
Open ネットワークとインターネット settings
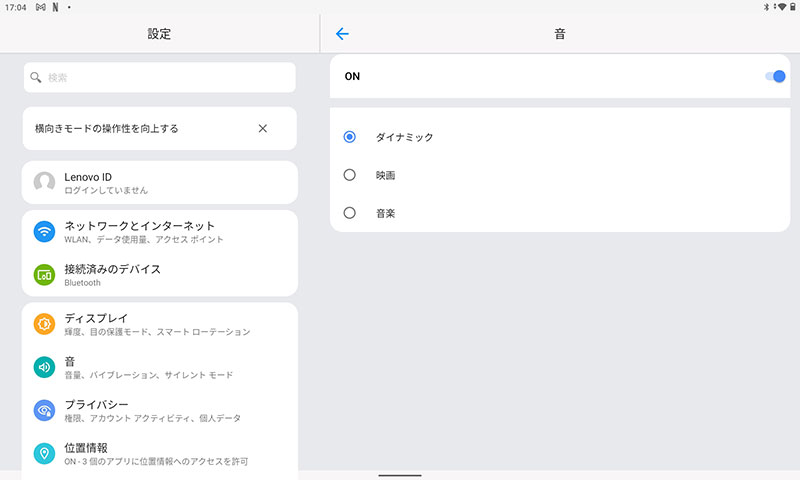(x=160, y=232)
